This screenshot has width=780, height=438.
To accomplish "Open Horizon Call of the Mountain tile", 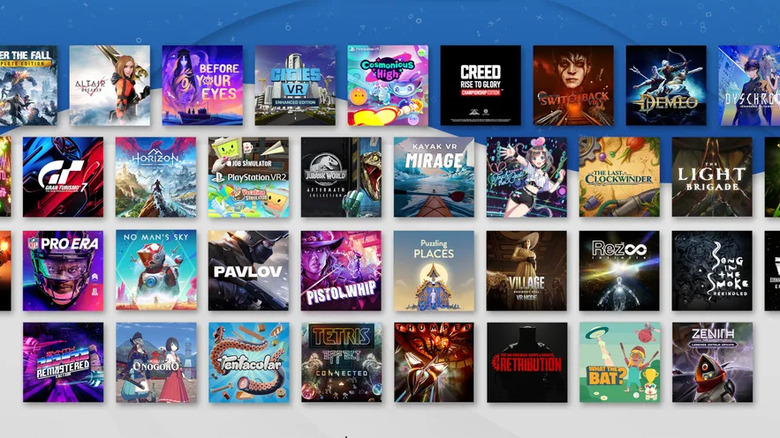I will [156, 177].
